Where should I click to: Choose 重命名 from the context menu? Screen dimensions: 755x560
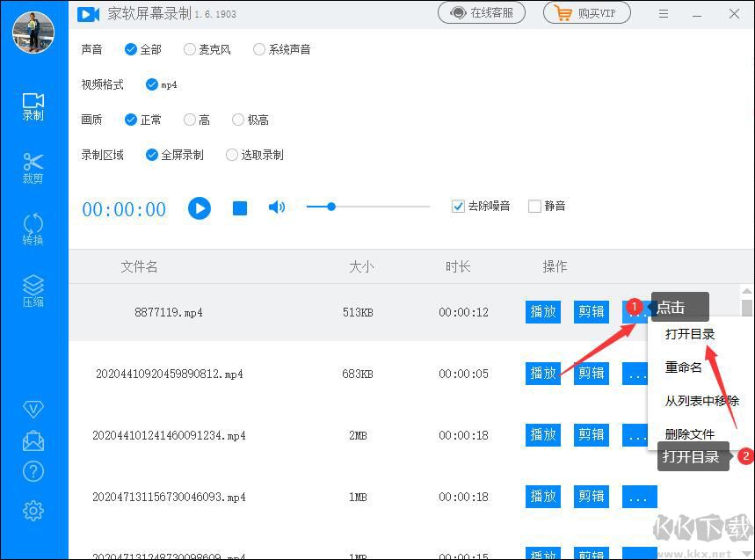point(684,367)
